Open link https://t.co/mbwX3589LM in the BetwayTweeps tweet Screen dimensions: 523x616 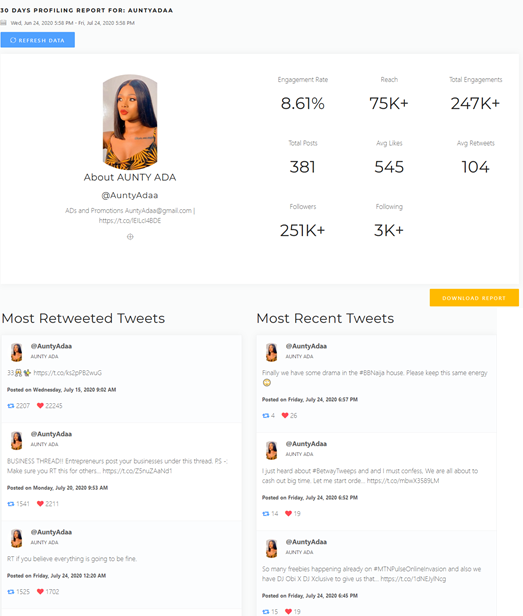click(x=403, y=480)
